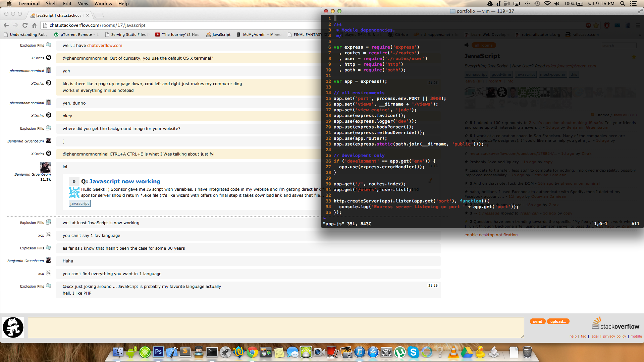The image size is (644, 362).
Task: Open Terminal menu in menu bar
Action: point(29,4)
